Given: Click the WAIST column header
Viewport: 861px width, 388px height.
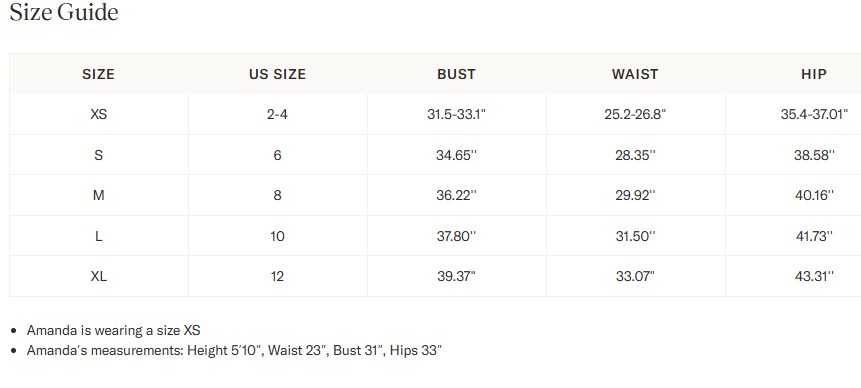Looking at the screenshot, I should click(x=635, y=74).
